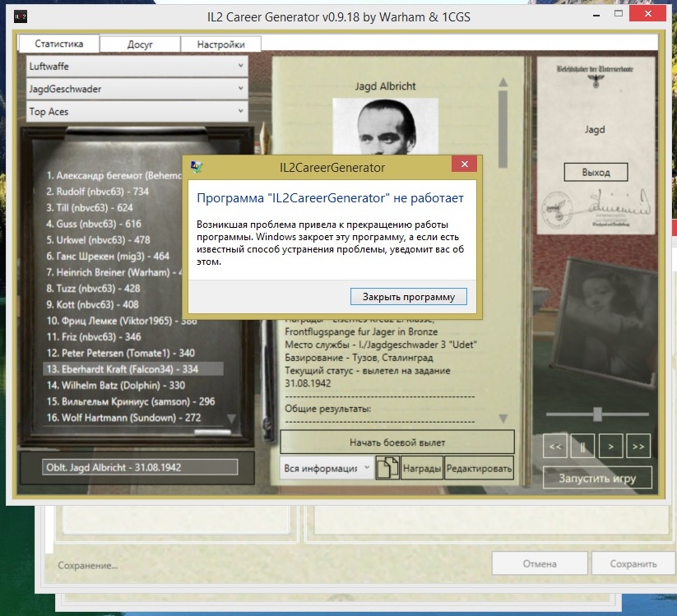Maximize the IL2 Career Generator window
Image resolution: width=677 pixels, height=616 pixels.
pos(619,14)
